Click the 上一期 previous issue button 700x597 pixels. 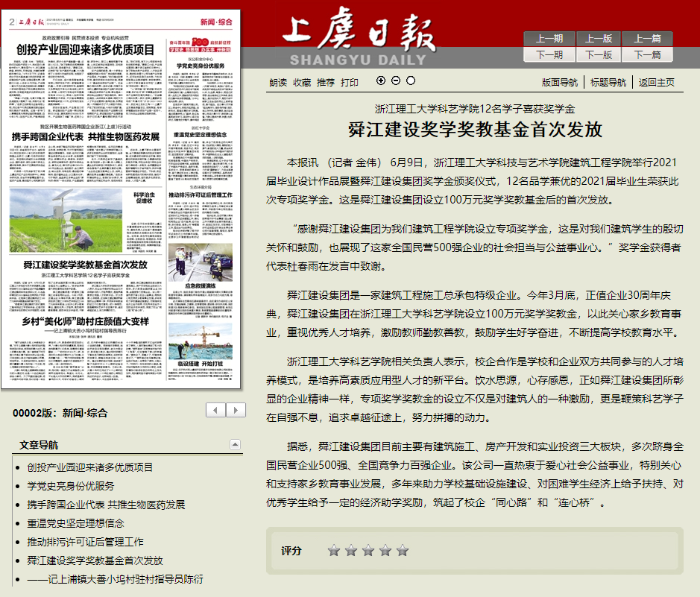click(549, 39)
